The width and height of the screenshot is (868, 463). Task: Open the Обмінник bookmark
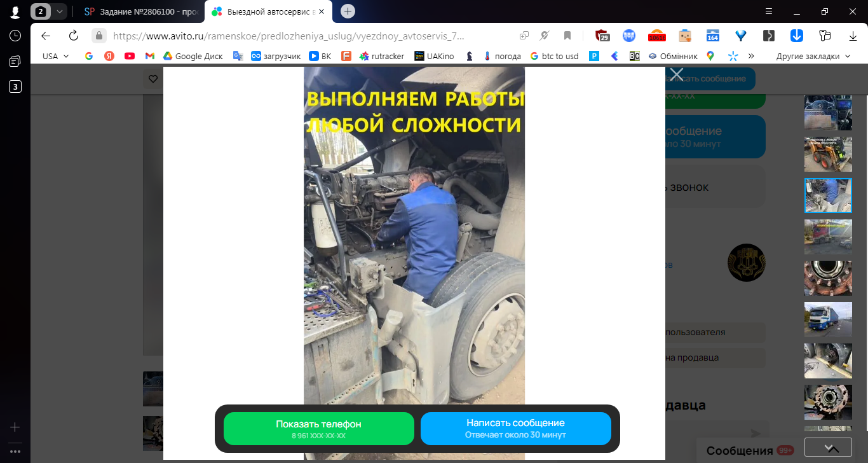(673, 56)
